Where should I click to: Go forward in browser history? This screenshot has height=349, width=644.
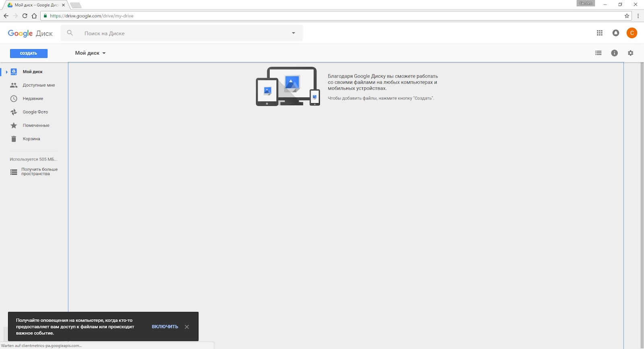[15, 16]
